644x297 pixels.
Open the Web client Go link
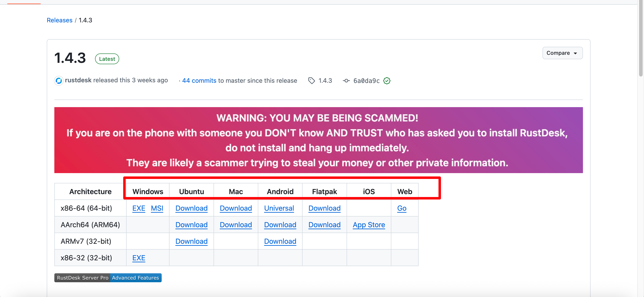pyautogui.click(x=402, y=208)
